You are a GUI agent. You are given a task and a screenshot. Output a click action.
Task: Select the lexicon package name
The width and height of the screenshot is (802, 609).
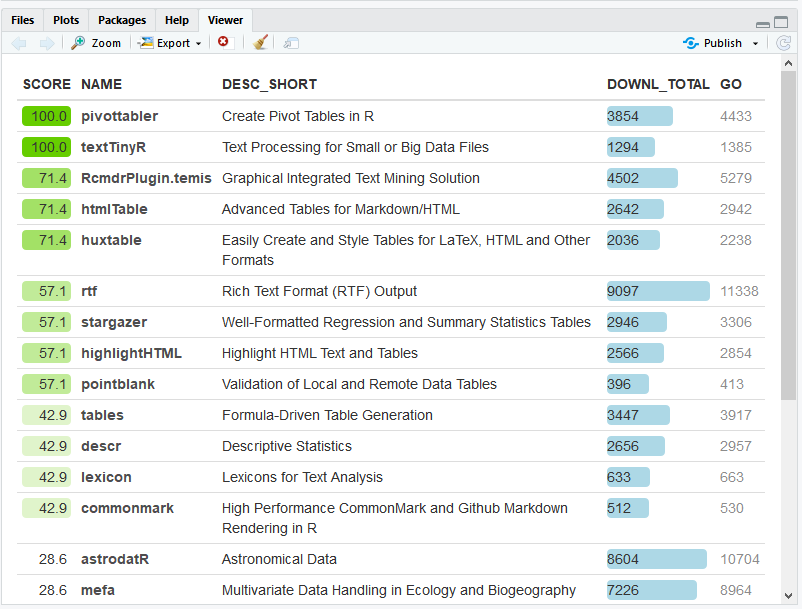point(106,477)
